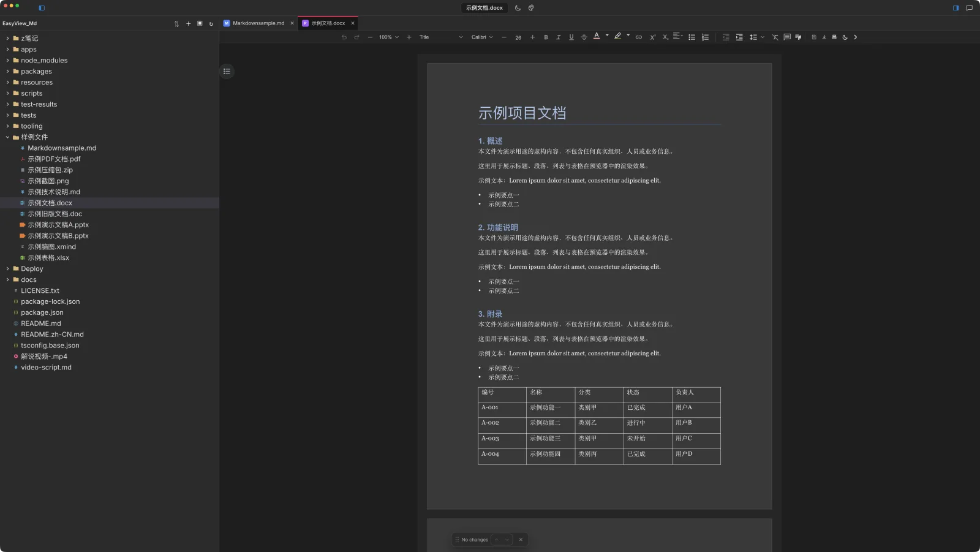Expand the Deploy folder
The height and width of the screenshot is (552, 980).
[110, 269]
